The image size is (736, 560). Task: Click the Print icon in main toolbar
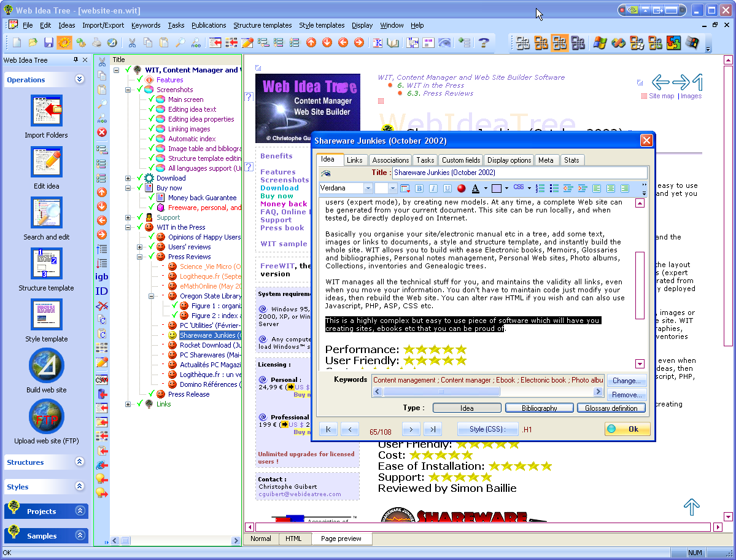[x=96, y=42]
